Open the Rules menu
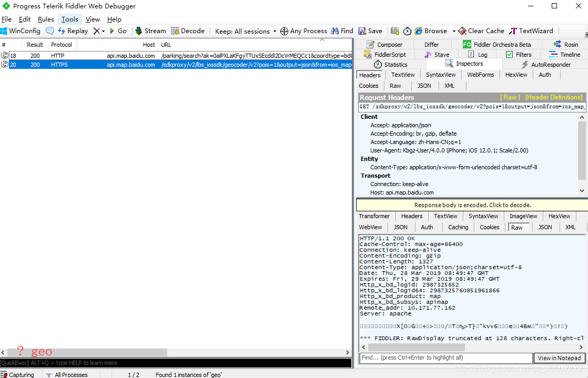The image size is (588, 378). tap(46, 19)
